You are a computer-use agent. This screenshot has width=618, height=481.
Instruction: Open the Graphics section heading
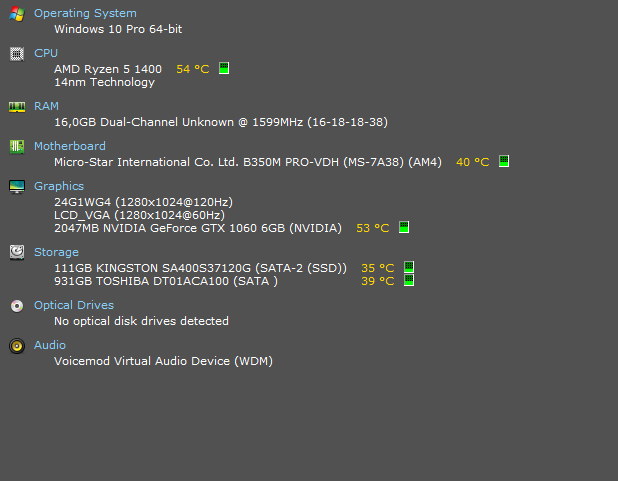[x=59, y=186]
